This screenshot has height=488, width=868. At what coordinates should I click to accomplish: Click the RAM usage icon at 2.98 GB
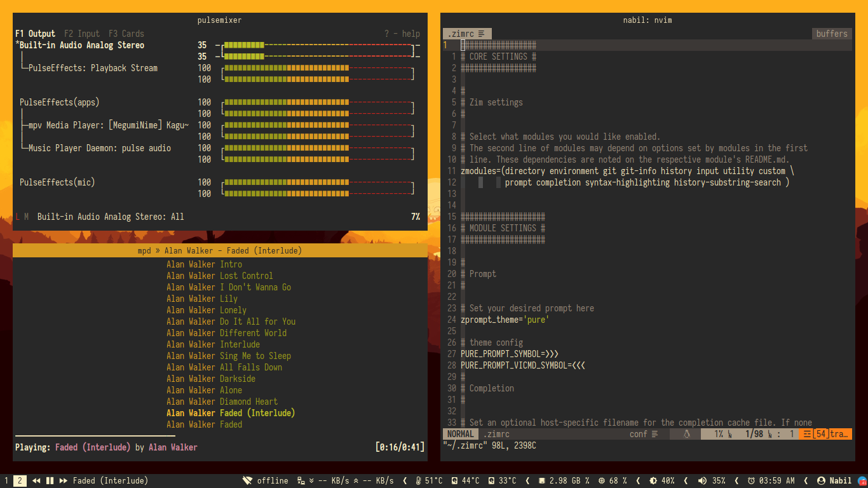click(541, 481)
